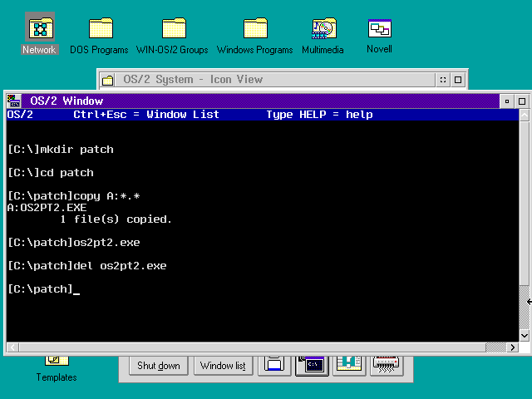Click the vertical scrollbar thumb
532x399 pixels.
pyautogui.click(x=525, y=204)
